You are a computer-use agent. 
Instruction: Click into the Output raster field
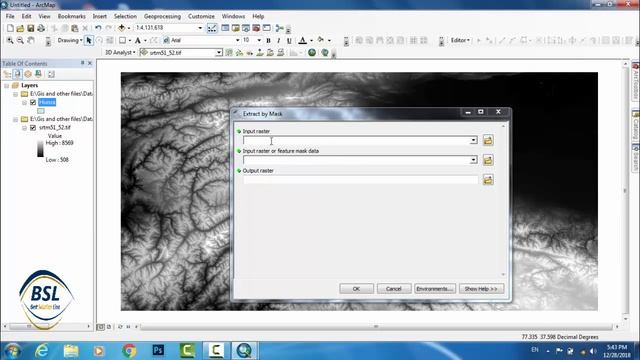click(360, 180)
